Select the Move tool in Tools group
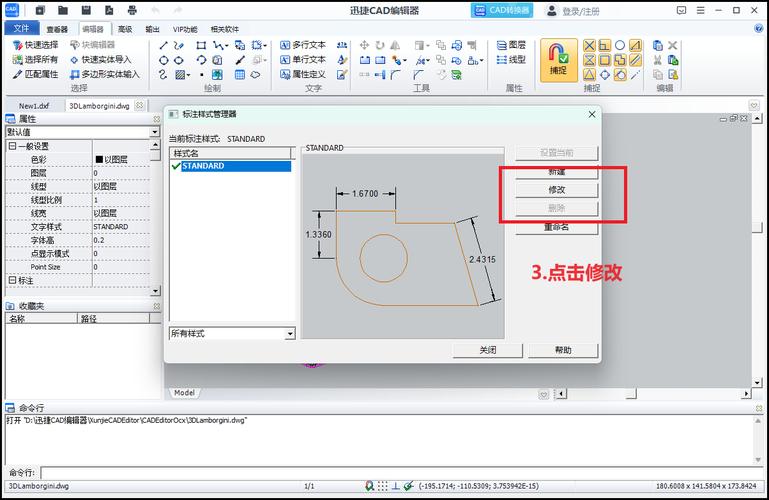Viewport: 769px width, 500px height. [x=364, y=46]
